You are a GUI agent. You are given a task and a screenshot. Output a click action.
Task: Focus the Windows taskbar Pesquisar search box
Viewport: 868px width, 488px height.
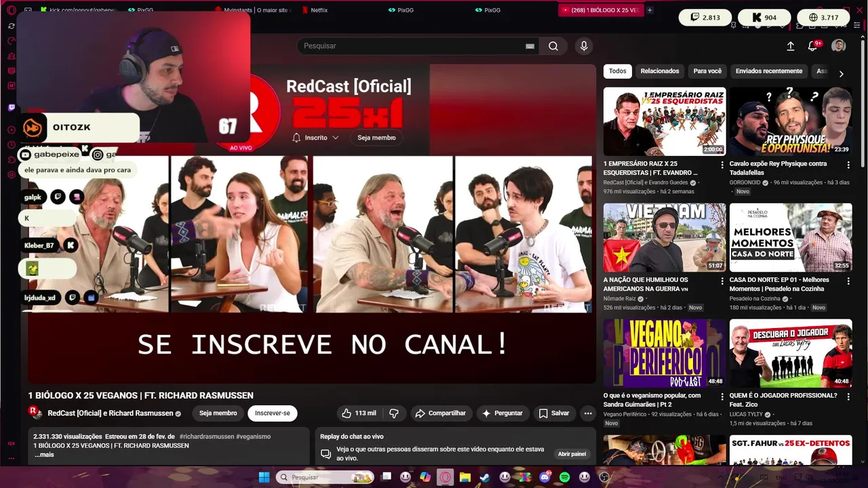[325, 477]
